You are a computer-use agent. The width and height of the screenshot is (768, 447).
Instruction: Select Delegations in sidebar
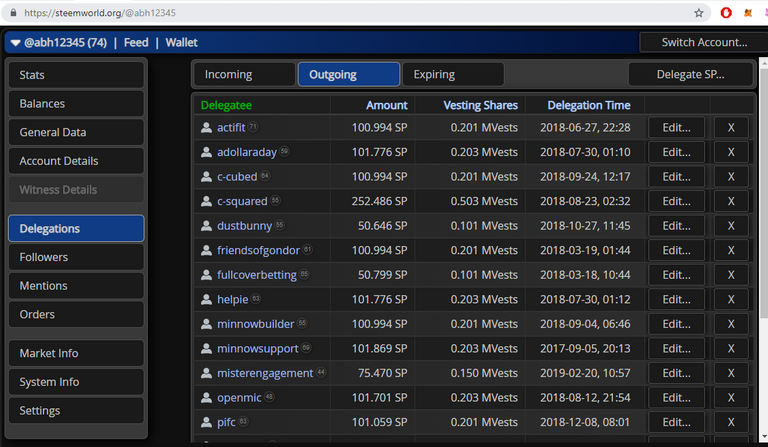76,229
